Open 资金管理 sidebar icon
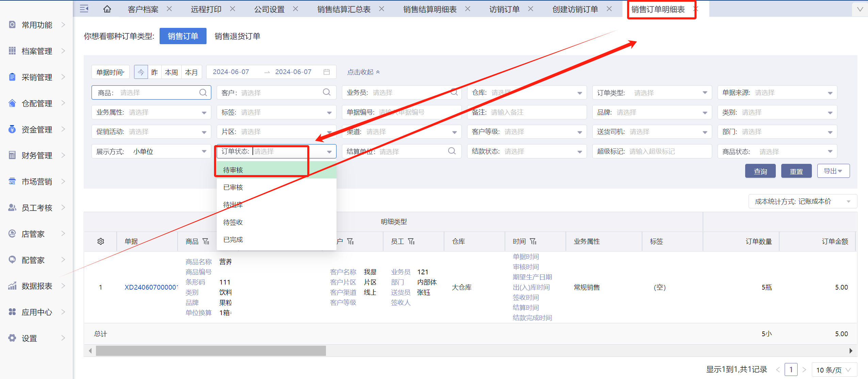This screenshot has width=868, height=379. coord(12,129)
